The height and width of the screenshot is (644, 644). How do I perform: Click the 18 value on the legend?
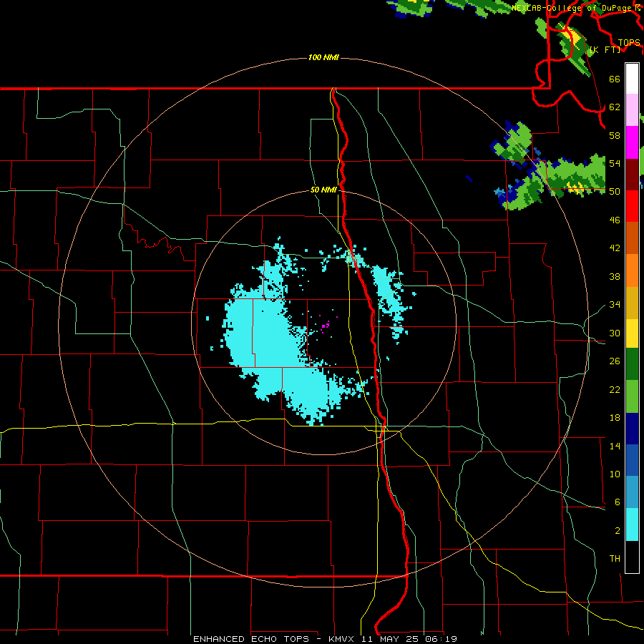coord(615,418)
